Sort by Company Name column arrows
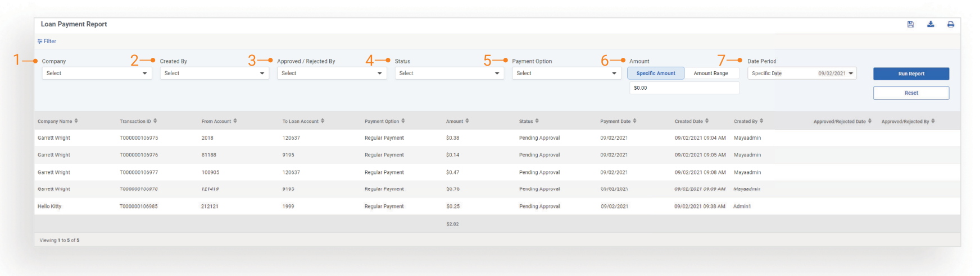The image size is (980, 276). [x=76, y=121]
